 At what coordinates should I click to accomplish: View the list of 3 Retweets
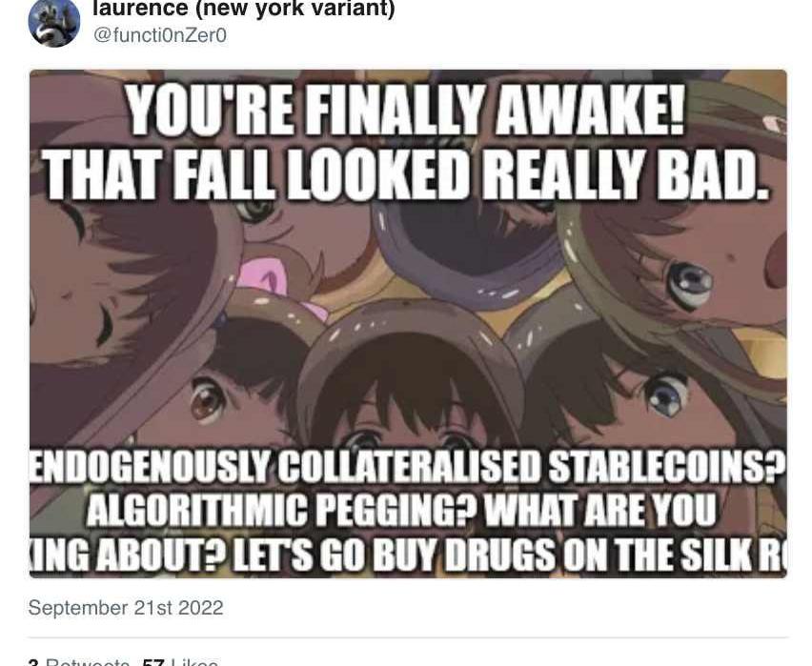(79, 661)
